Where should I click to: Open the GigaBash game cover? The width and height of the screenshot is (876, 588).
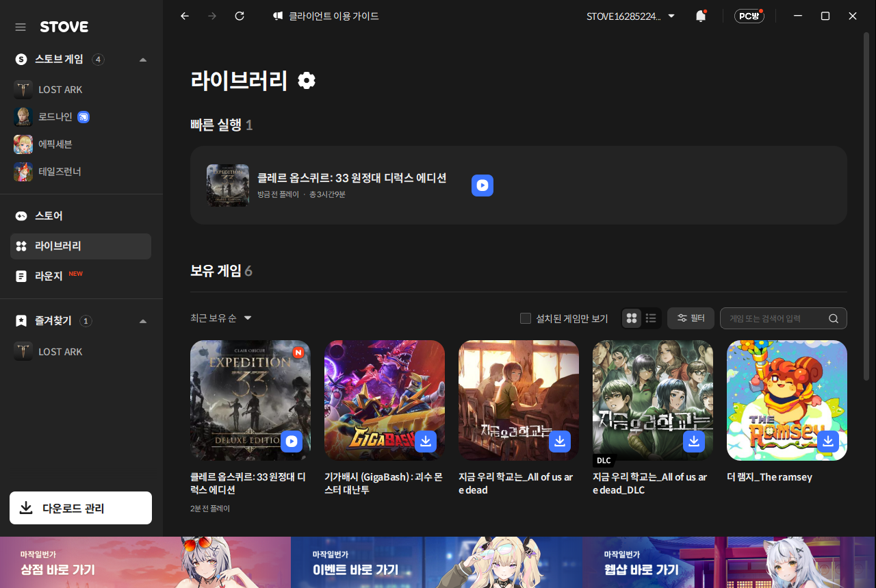(385, 400)
